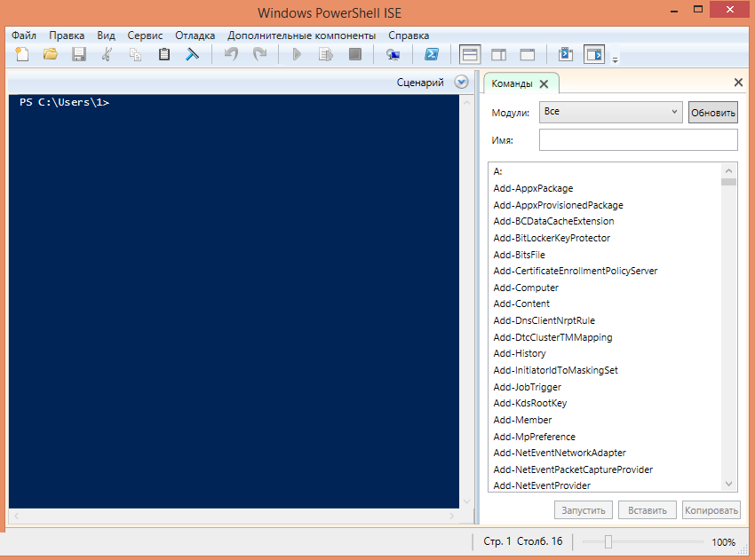Close the Команды tab
The image size is (755, 560).
coord(544,83)
